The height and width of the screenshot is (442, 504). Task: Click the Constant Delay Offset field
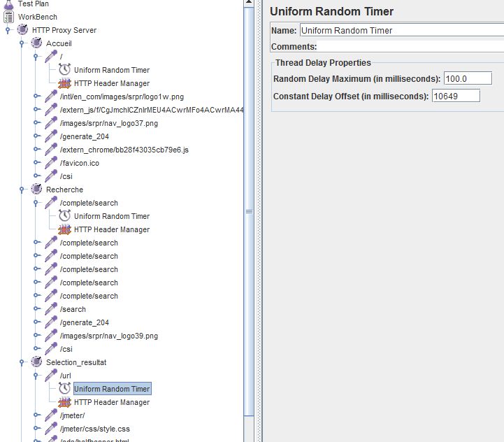[456, 96]
